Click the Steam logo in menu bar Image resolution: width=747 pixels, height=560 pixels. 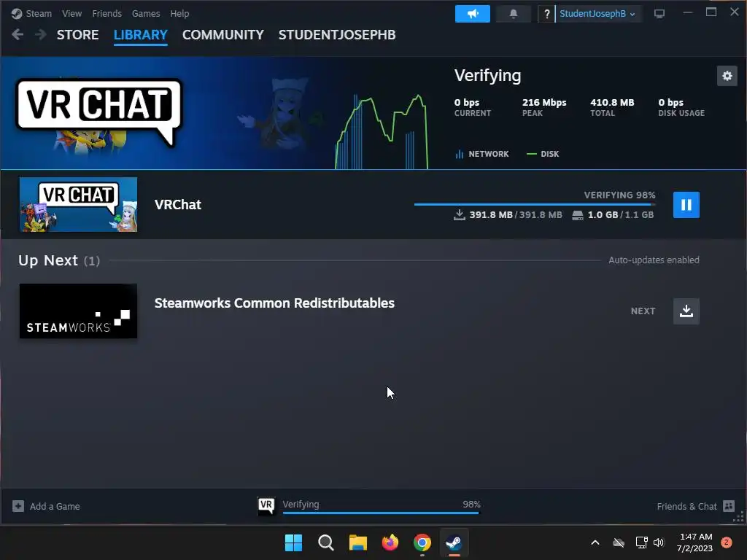click(17, 14)
